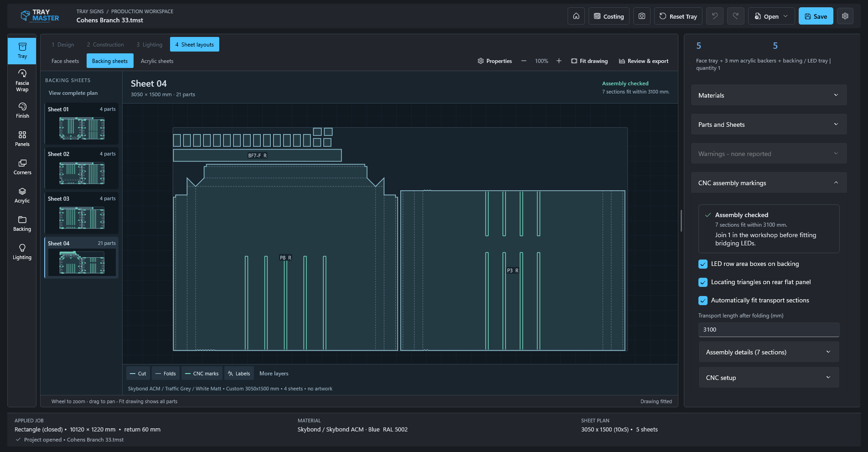Open the settings gear icon
The image size is (868, 452).
pos(845,16)
